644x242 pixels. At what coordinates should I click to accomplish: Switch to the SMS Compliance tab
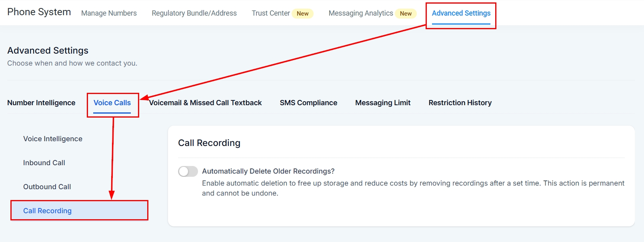pyautogui.click(x=308, y=103)
